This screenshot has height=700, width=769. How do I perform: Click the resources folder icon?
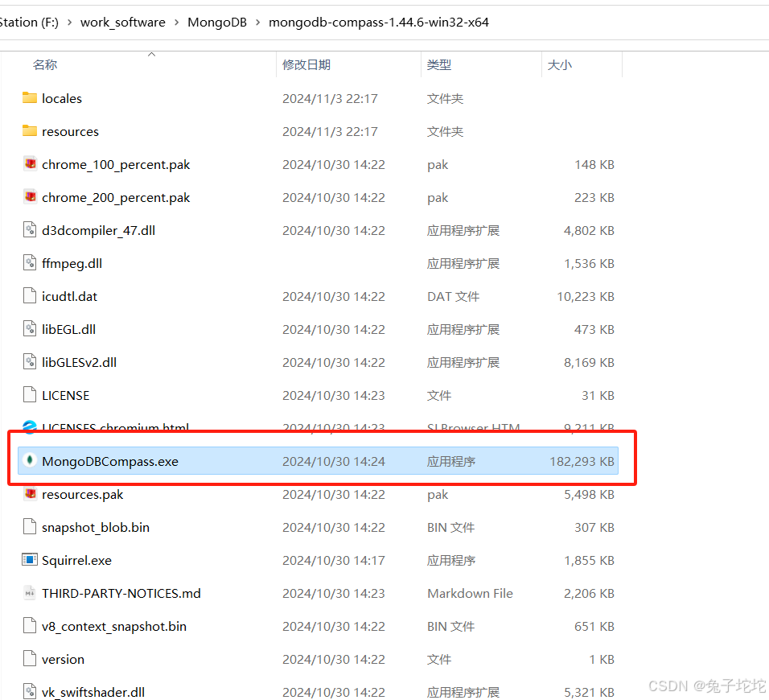pyautogui.click(x=30, y=131)
